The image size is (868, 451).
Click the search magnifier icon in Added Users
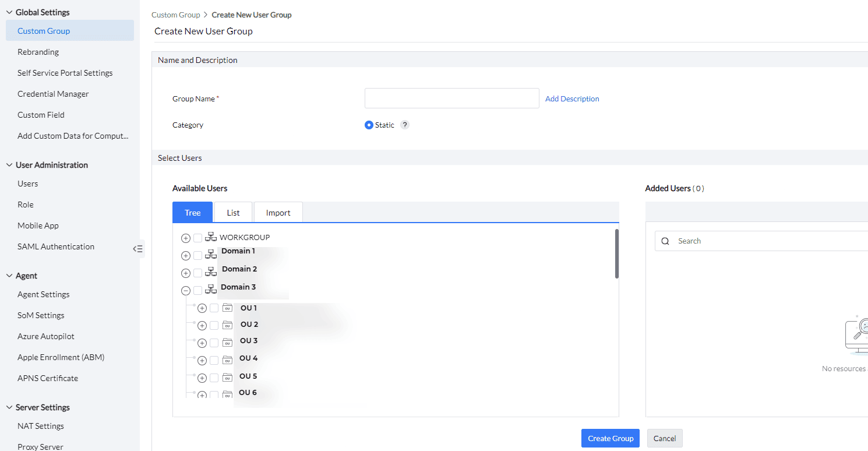(665, 240)
